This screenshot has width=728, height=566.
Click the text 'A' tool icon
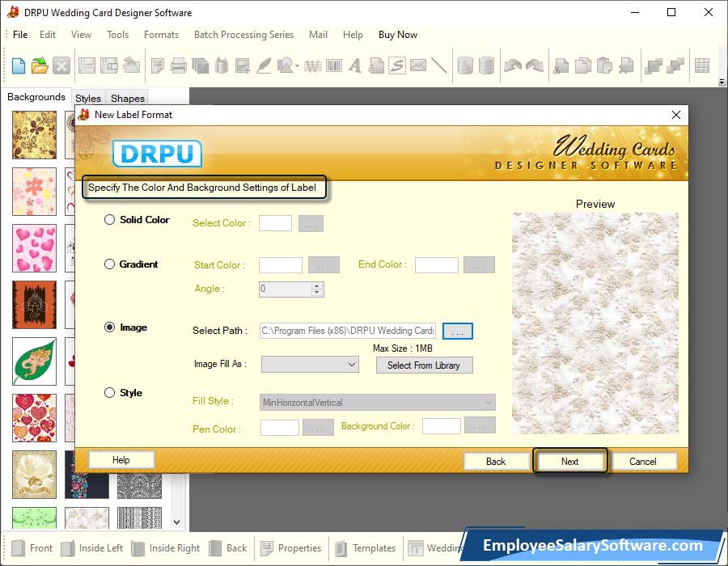pyautogui.click(x=355, y=65)
